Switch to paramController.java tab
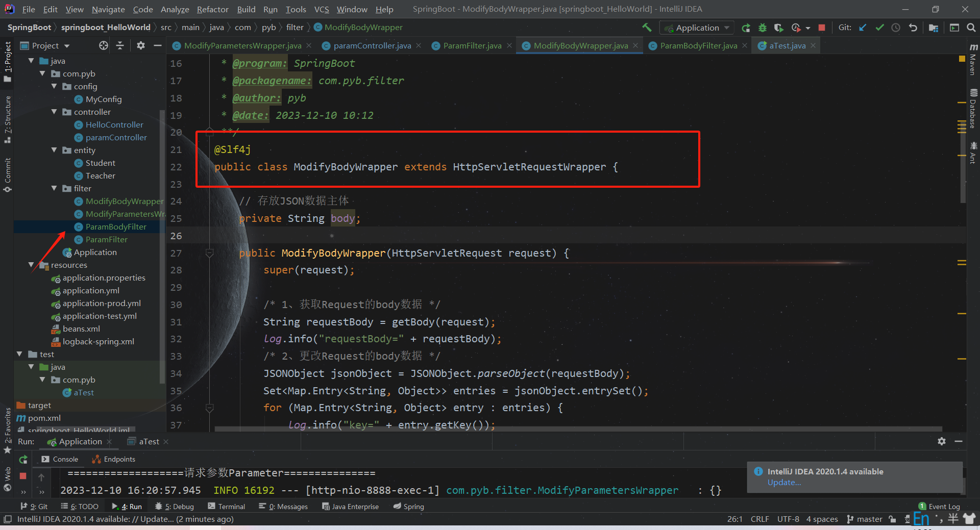 (372, 45)
